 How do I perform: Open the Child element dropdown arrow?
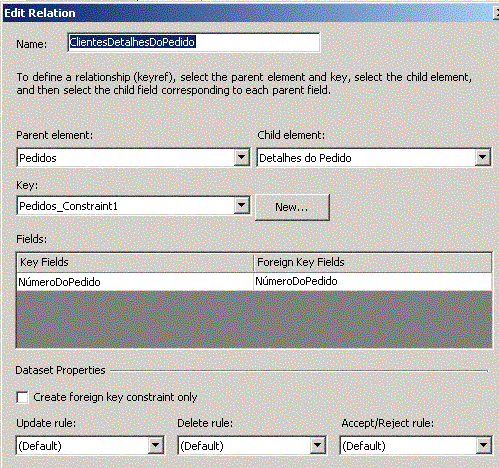(482, 157)
